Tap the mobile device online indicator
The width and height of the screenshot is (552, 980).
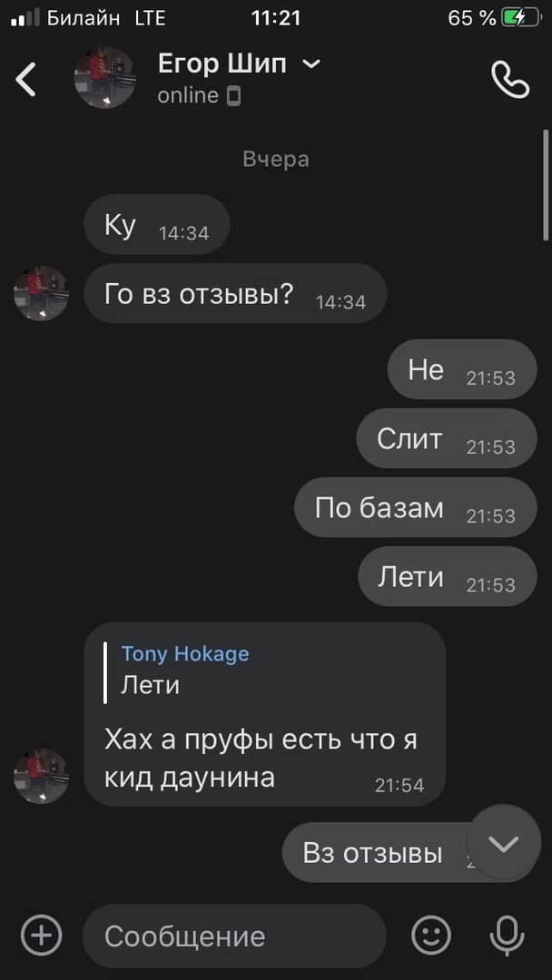(233, 96)
